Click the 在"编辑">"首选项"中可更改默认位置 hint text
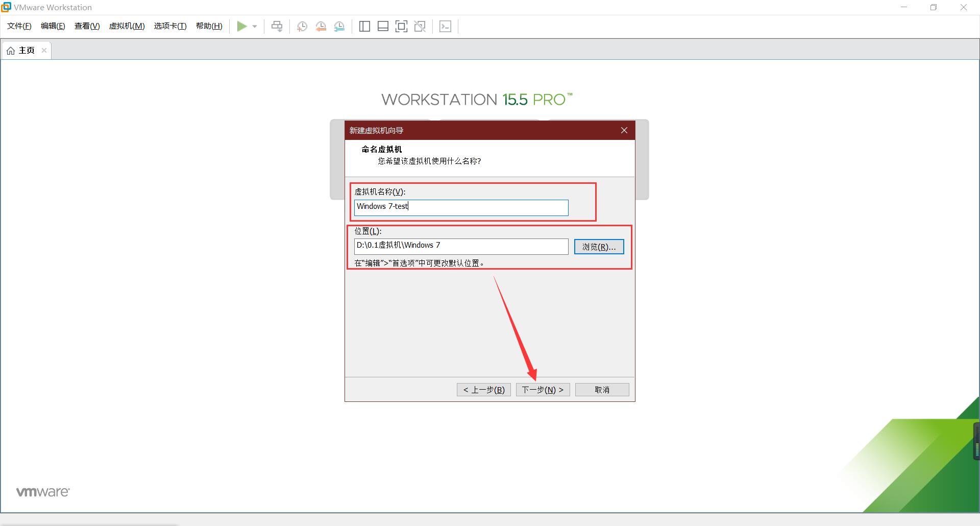This screenshot has height=526, width=980. [x=420, y=263]
